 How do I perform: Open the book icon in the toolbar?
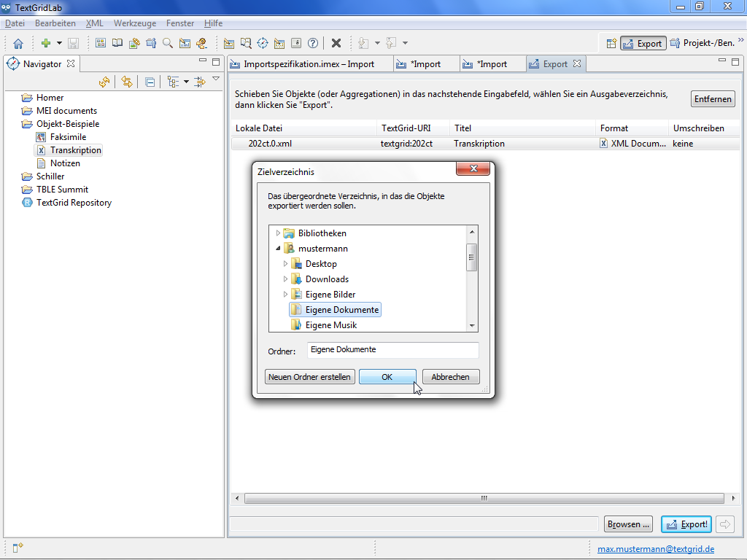tap(117, 44)
